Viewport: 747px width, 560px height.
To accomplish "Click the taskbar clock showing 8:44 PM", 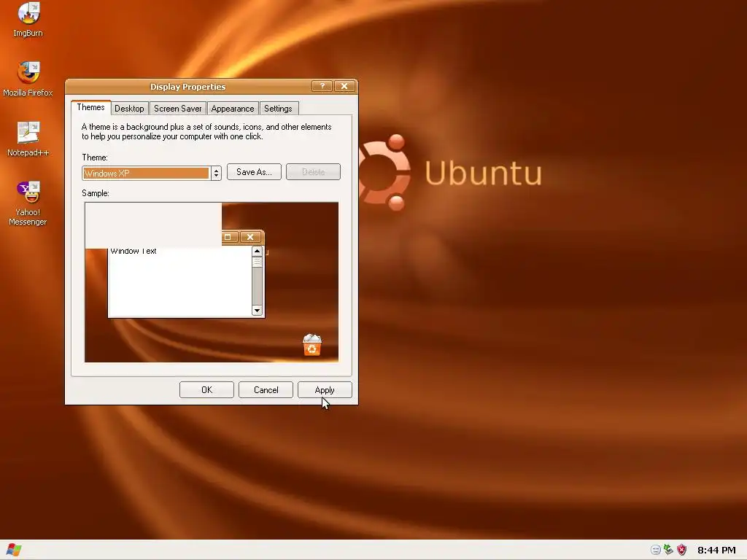I will click(716, 550).
